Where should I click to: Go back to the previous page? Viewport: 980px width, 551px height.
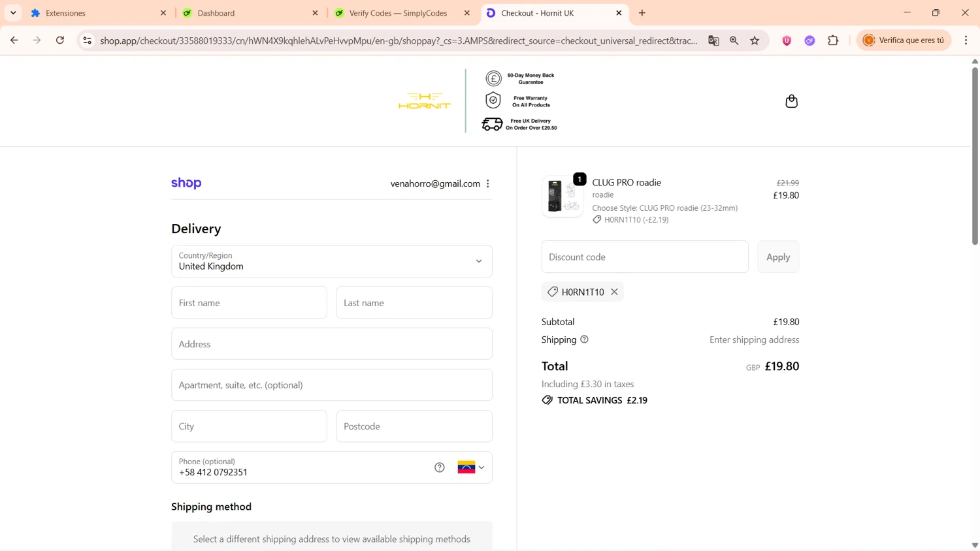pos(14,40)
